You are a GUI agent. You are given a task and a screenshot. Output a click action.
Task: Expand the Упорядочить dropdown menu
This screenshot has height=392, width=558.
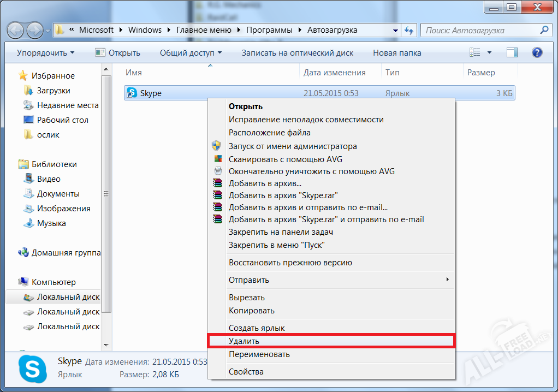point(45,53)
